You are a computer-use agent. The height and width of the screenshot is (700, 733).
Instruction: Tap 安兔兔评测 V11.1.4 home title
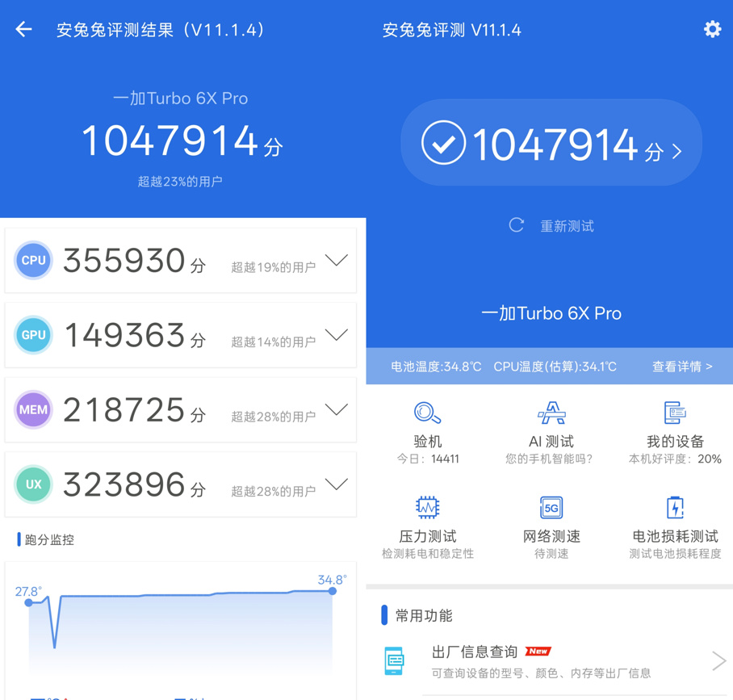(x=451, y=30)
